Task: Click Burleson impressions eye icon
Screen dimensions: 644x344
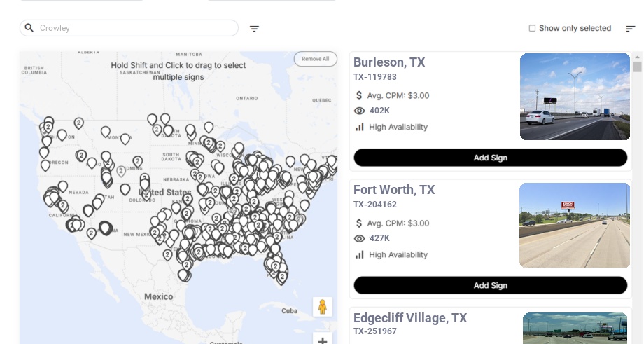Action: point(360,111)
